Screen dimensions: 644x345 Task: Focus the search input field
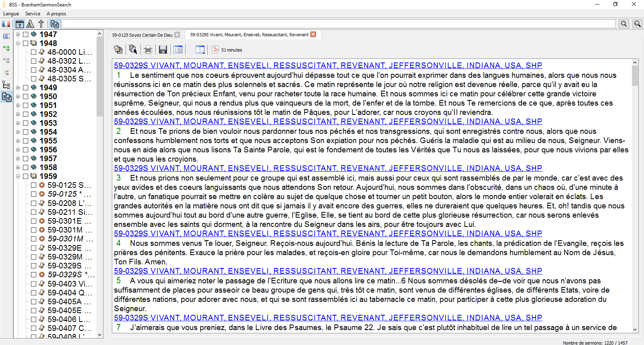339,24
